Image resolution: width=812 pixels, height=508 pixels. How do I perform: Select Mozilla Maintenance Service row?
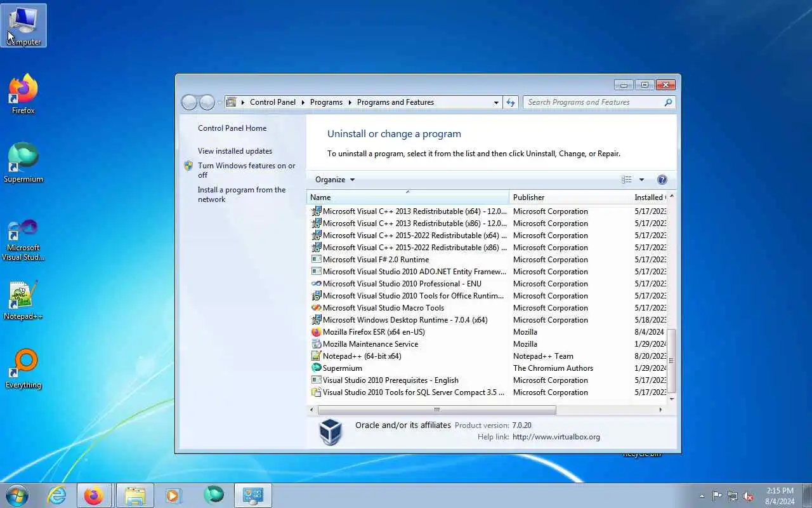click(488, 344)
